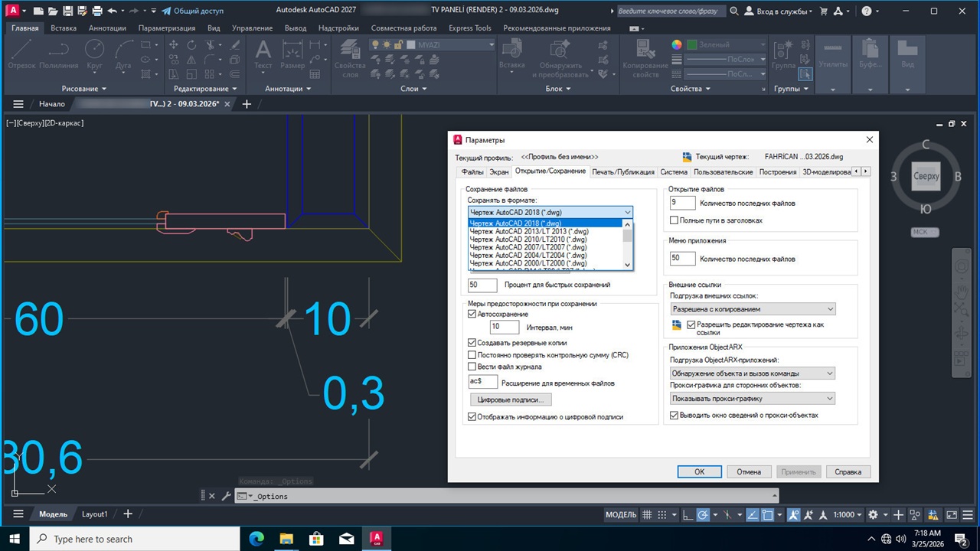Viewport: 980px width, 551px height.
Task: Click the autosave Интервал minutes input field
Action: pyautogui.click(x=505, y=327)
